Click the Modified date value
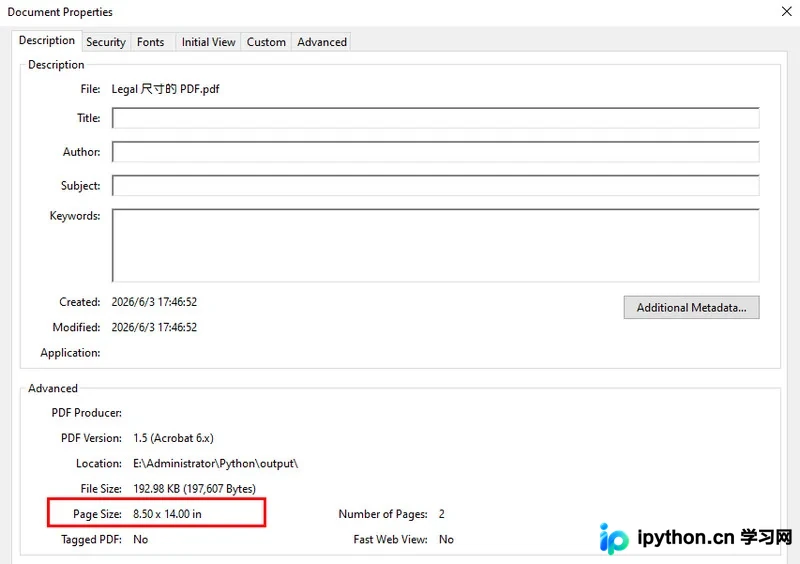800x564 pixels. (154, 327)
